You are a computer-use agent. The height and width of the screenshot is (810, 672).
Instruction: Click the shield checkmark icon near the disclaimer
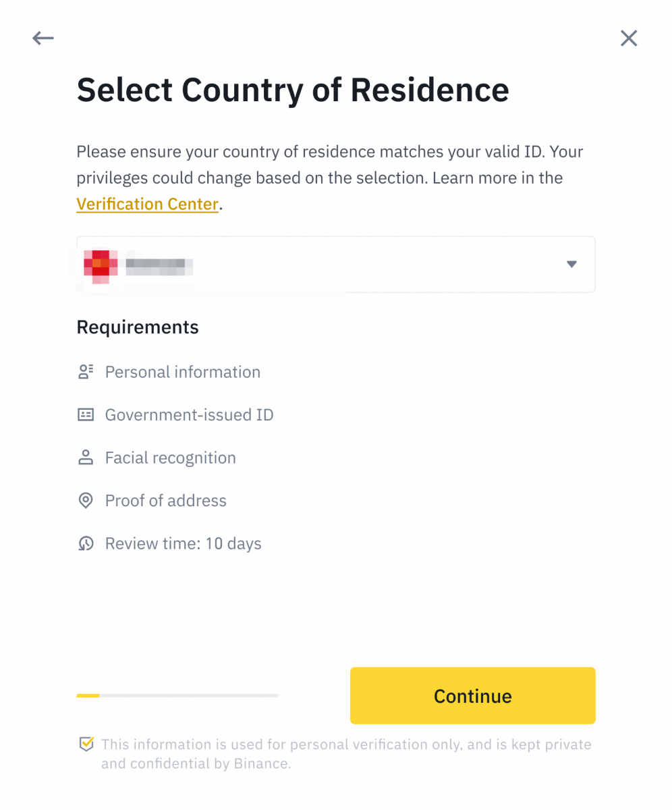(x=86, y=743)
